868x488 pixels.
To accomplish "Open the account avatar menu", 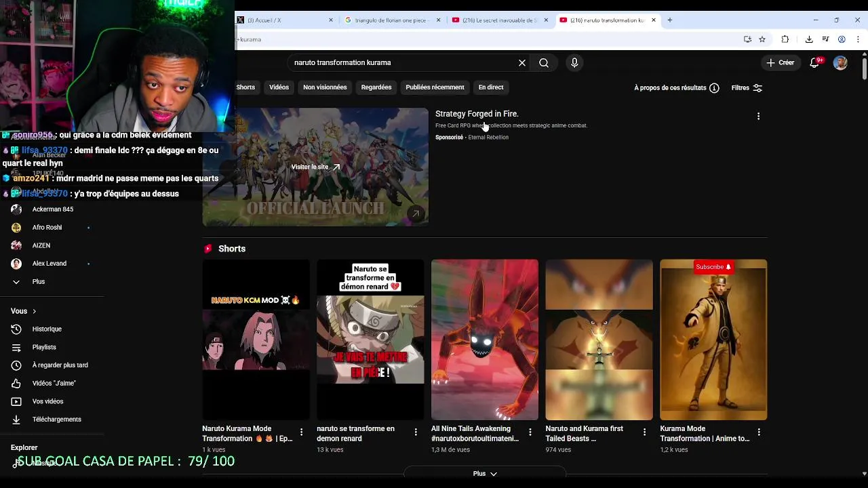I will click(x=840, y=62).
